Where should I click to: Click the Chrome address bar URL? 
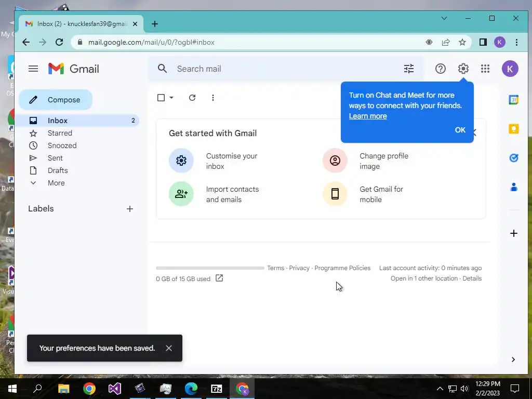(x=151, y=43)
